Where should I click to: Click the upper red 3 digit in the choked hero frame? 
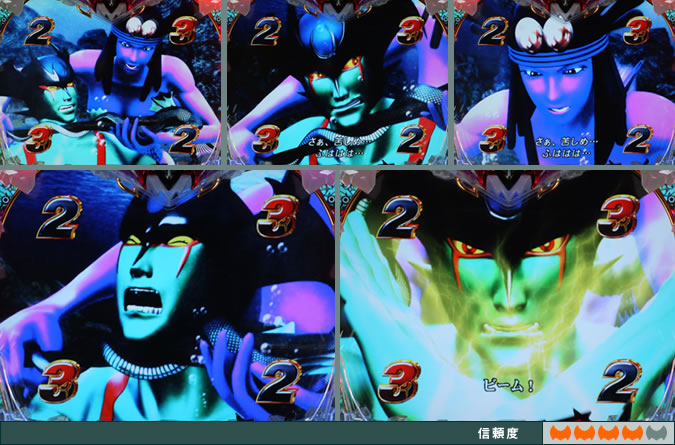(x=410, y=30)
